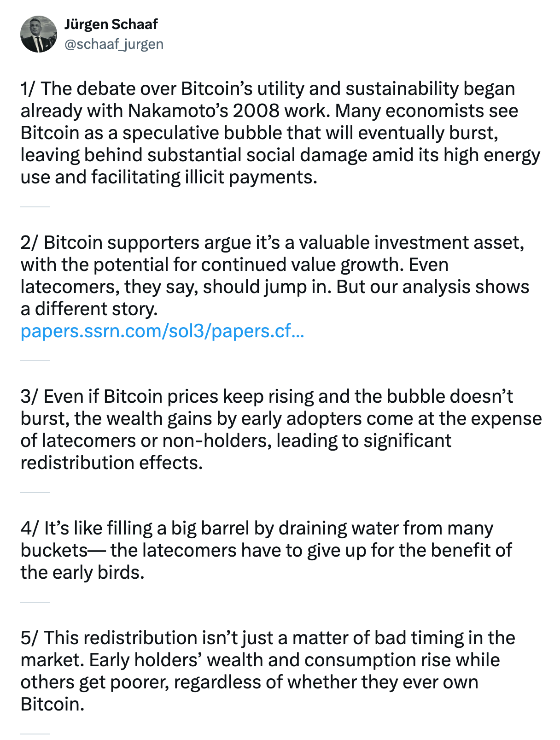Viewport: 560px width, 740px height.
Task: Click Jürgen Schaaf's profile picture
Action: 39,35
